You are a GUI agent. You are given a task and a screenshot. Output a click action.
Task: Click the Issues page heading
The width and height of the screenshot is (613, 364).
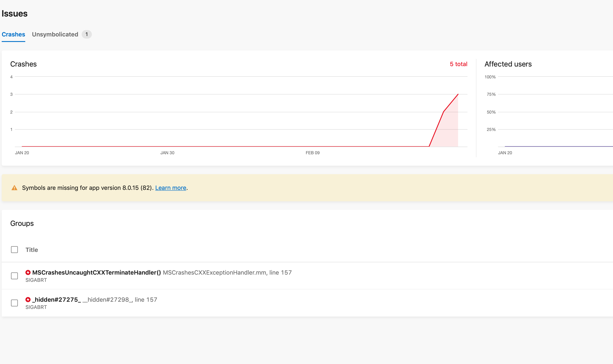(x=14, y=14)
